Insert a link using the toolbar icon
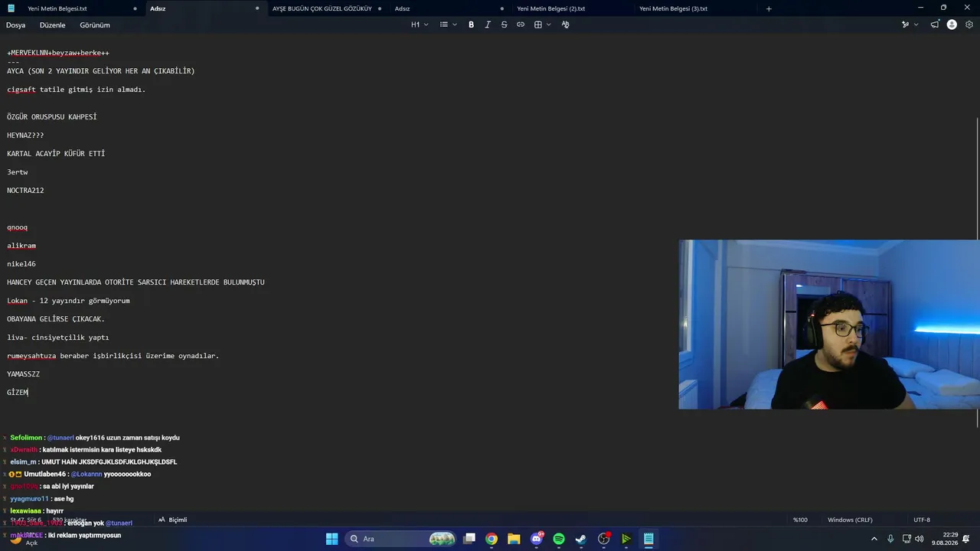This screenshot has width=980, height=551. click(x=521, y=24)
